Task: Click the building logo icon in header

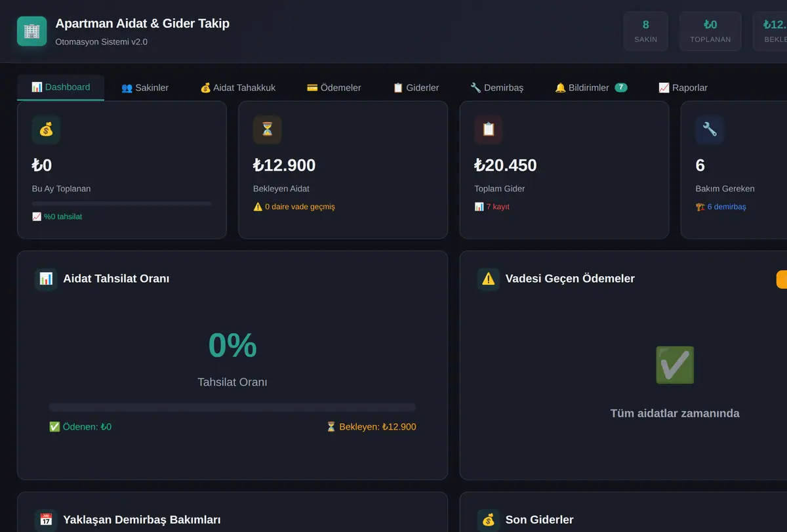Action: click(31, 31)
